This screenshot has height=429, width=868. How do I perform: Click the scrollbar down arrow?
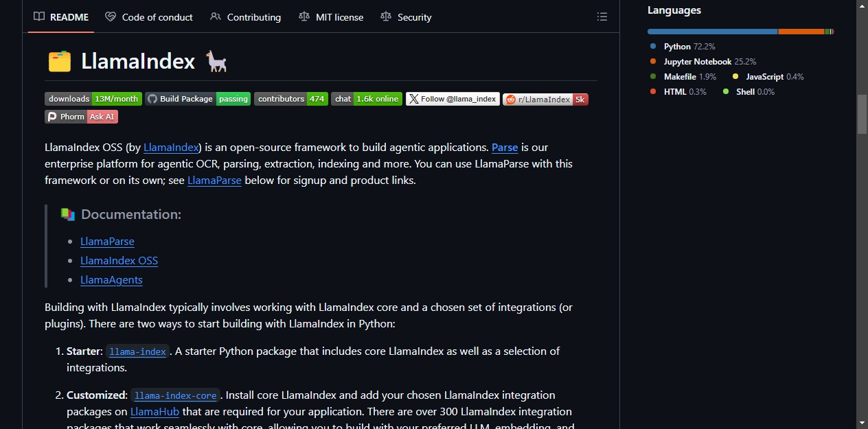[863, 423]
